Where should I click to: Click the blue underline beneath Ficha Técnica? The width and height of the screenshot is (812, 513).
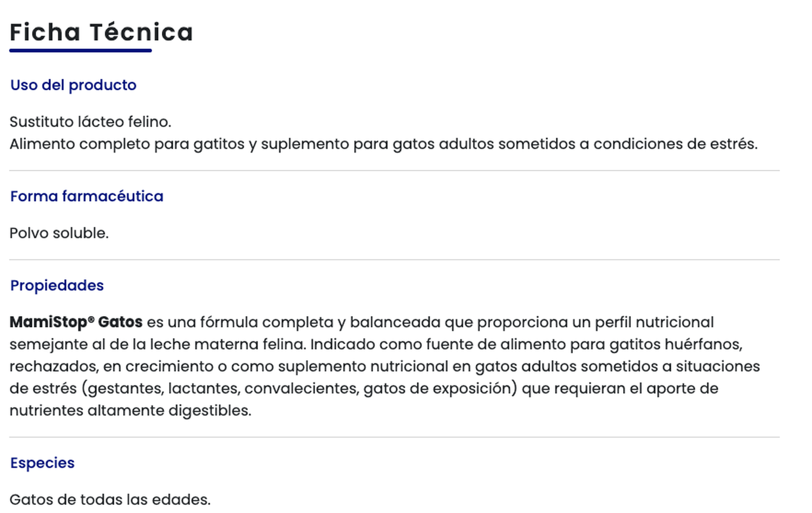(x=80, y=51)
